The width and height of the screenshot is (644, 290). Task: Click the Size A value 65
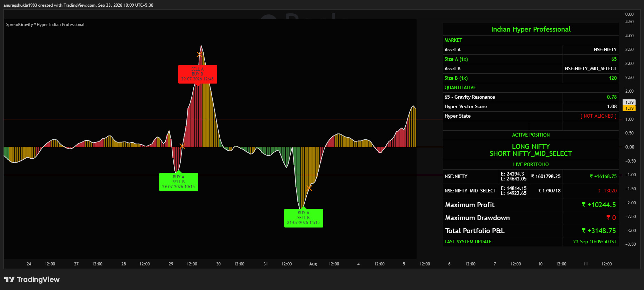(x=614, y=59)
